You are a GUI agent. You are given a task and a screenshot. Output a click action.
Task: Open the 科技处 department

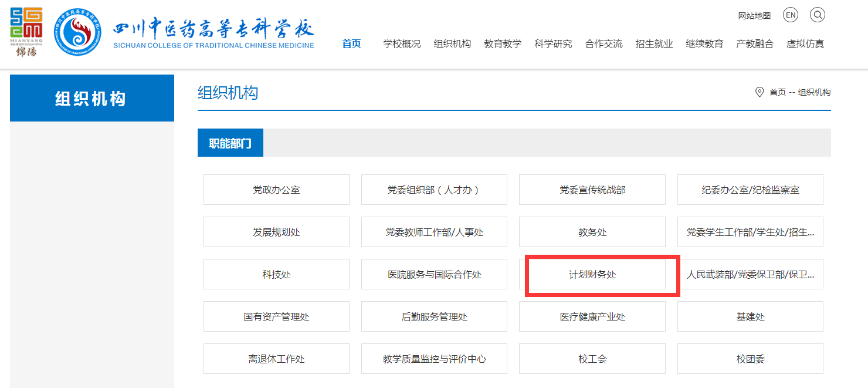[276, 275]
